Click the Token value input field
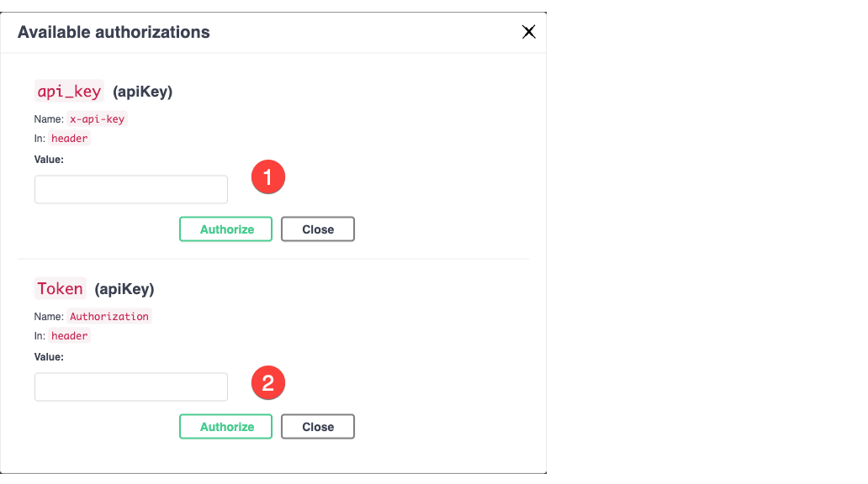This screenshot has width=868, height=484. 131,387
